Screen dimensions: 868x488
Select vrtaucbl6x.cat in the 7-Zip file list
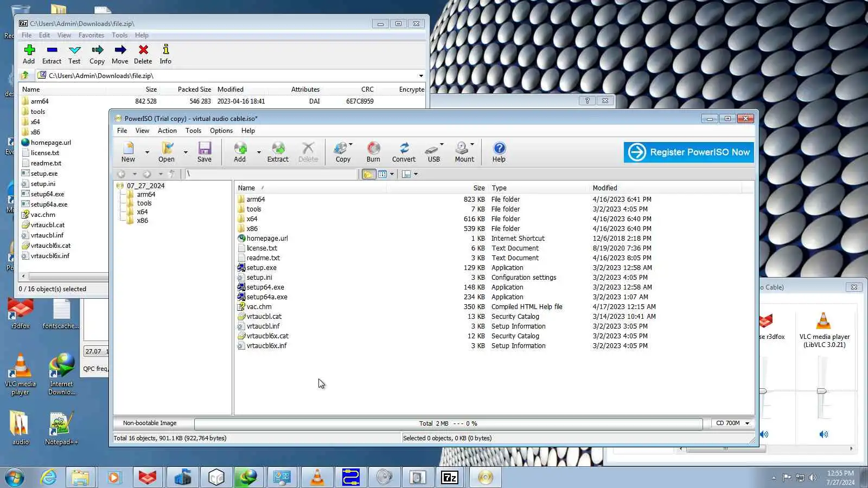click(50, 246)
